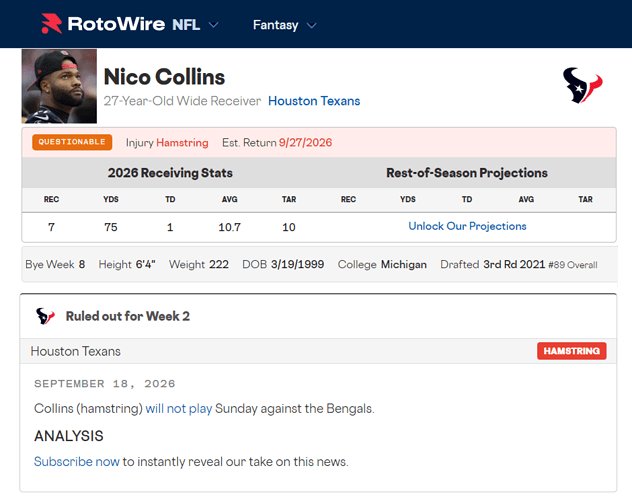
Task: Click small Texans logo beside news headline
Action: pos(45,316)
